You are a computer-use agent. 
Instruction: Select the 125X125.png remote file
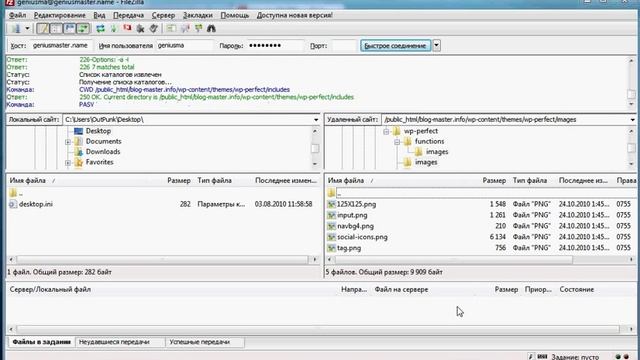tap(356, 204)
